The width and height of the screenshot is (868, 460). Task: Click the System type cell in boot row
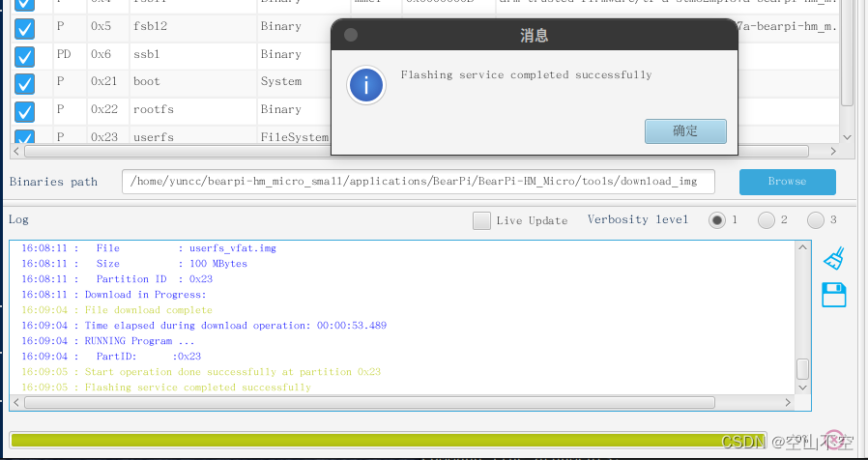coord(294,81)
